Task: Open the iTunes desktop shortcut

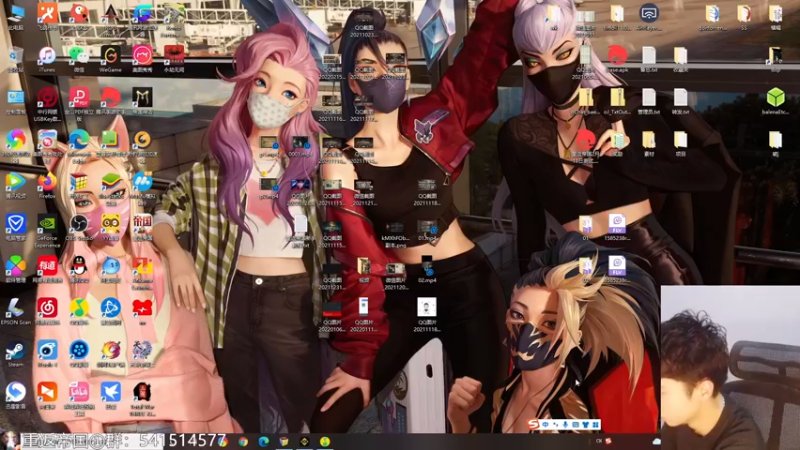Action: pyautogui.click(x=47, y=56)
